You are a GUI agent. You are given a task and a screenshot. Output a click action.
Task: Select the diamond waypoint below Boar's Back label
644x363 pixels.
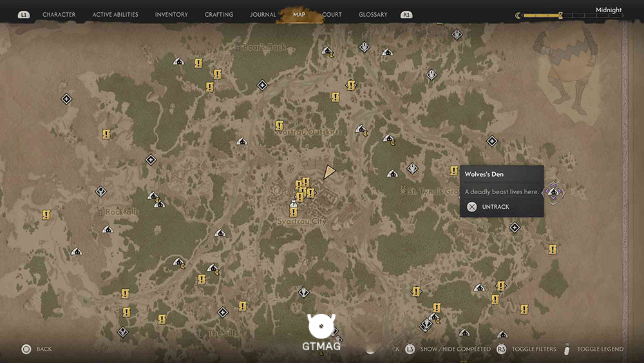(262, 85)
